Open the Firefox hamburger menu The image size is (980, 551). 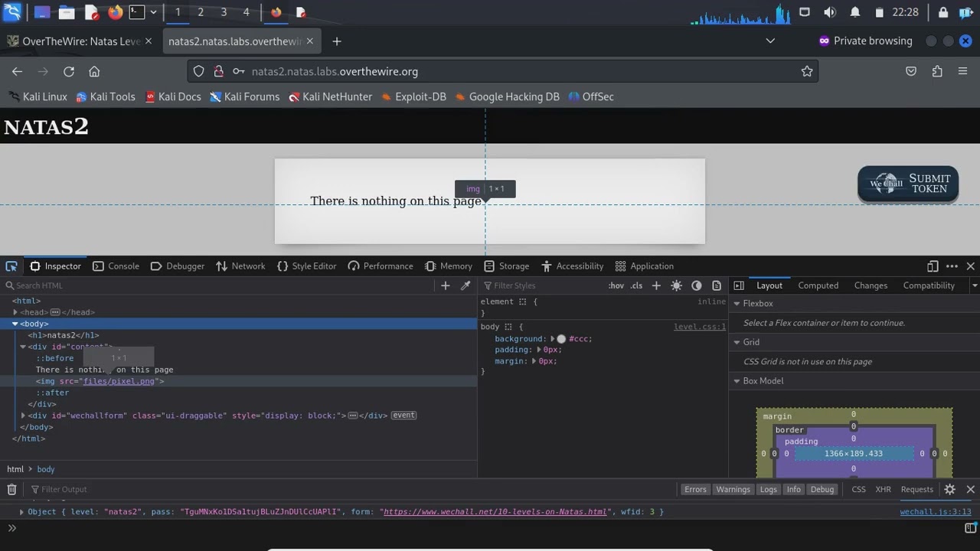click(x=963, y=71)
